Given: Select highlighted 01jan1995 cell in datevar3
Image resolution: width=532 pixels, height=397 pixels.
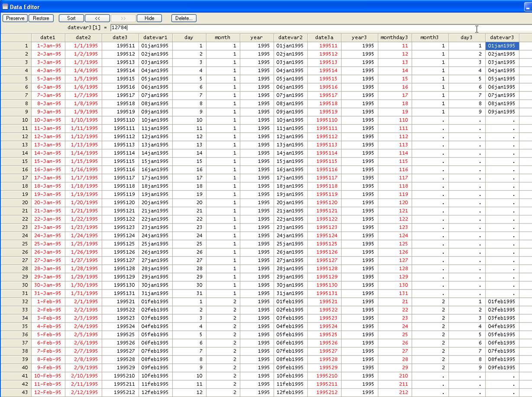Looking at the screenshot, I should coord(502,46).
